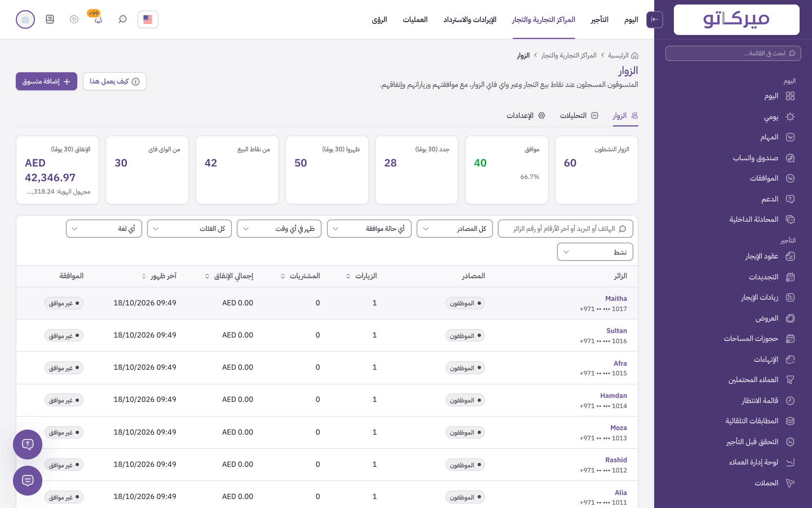Expand the أي لغة dropdown
This screenshot has height=508, width=812.
104,229
